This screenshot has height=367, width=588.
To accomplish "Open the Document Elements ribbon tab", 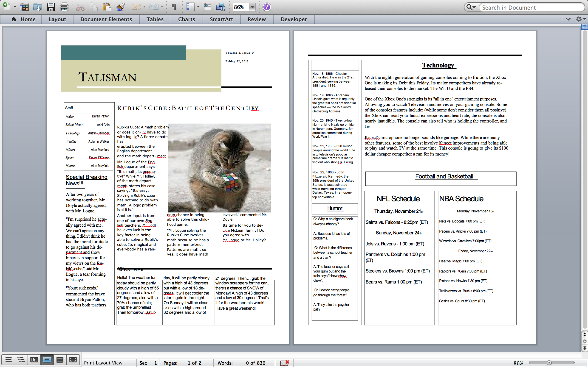I will pos(106,19).
